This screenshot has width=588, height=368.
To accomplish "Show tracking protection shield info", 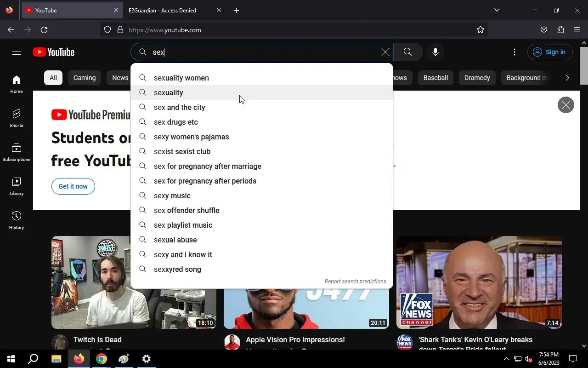I will point(107,30).
